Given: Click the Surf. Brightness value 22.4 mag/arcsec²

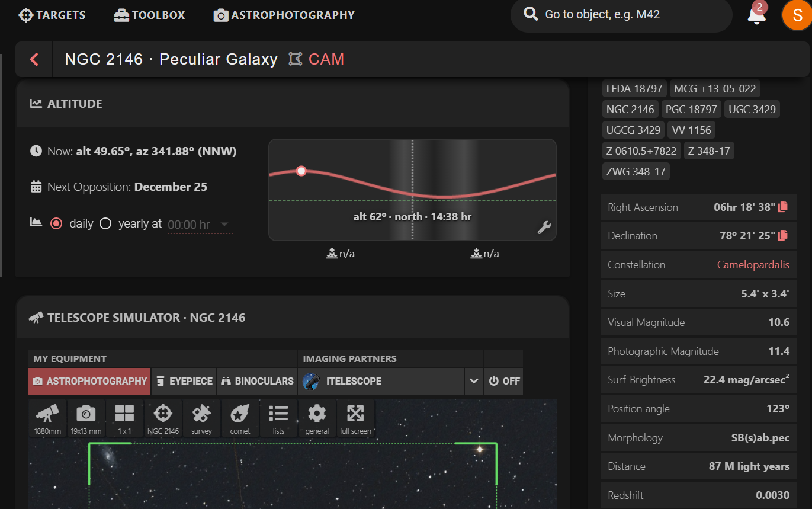Looking at the screenshot, I should 746,380.
